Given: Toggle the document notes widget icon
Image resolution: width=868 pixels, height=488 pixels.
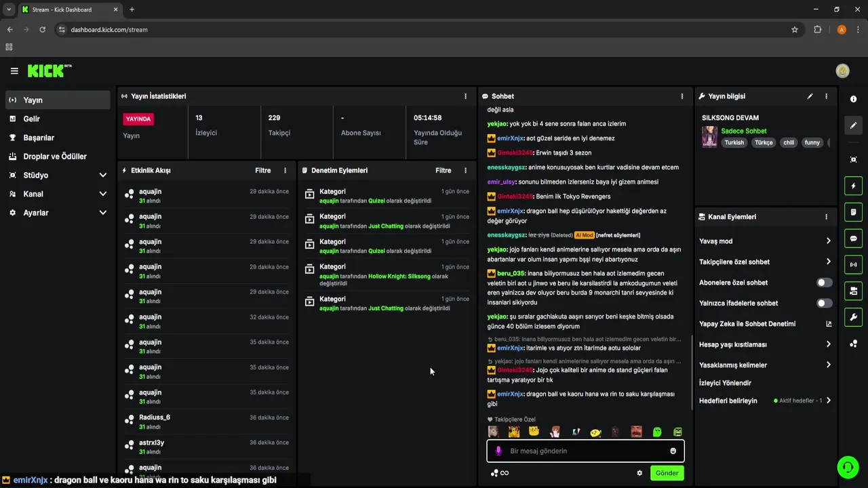Looking at the screenshot, I should (853, 212).
